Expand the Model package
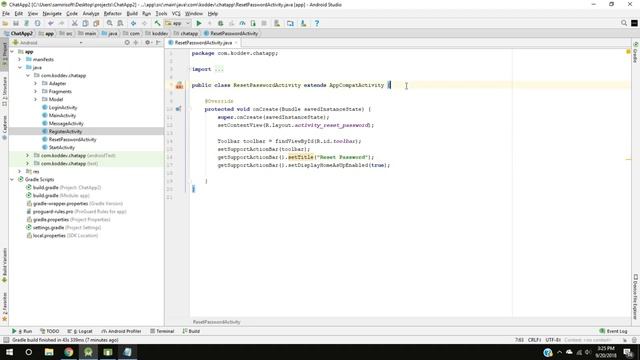This screenshot has width=640, height=360. [x=36, y=99]
